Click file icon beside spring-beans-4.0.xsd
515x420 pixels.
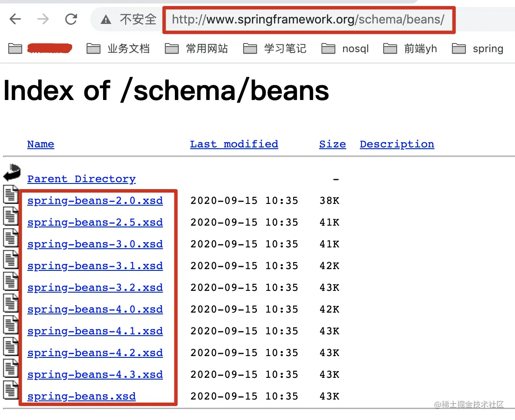11,303
